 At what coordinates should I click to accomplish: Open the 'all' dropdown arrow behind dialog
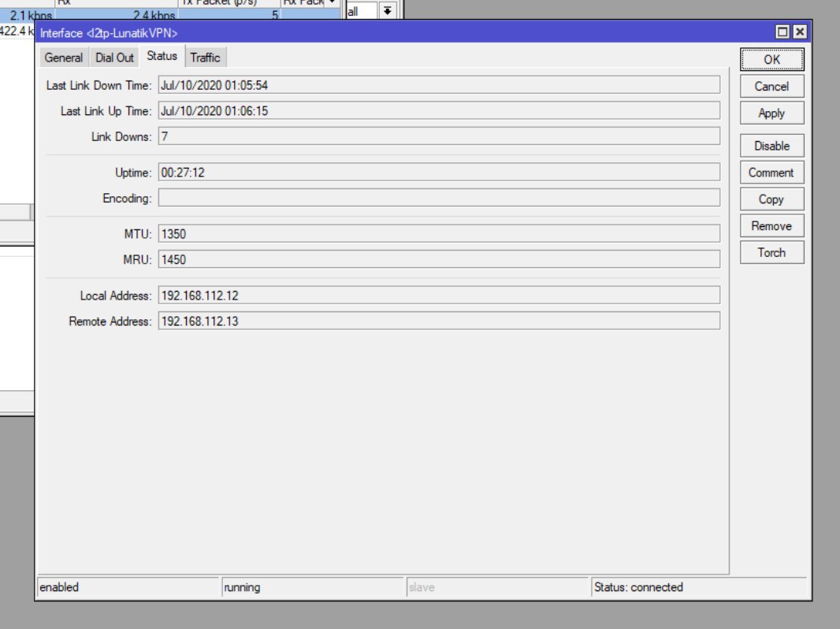[388, 11]
